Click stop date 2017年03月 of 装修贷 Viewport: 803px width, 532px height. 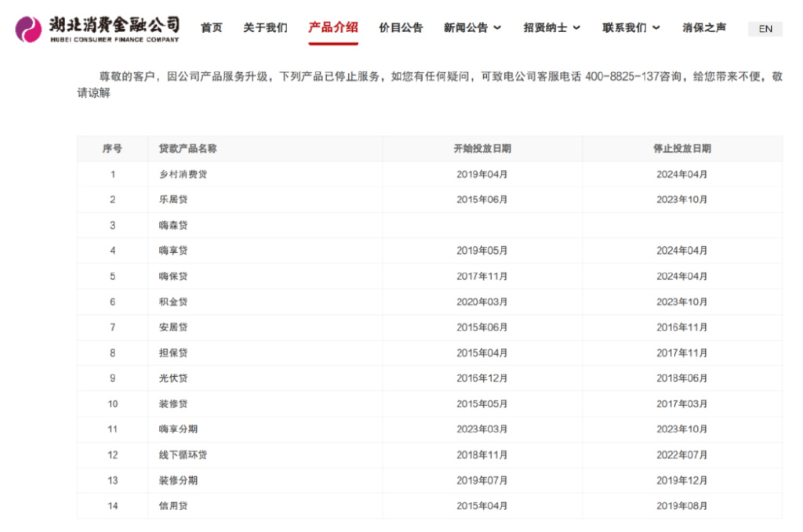[682, 404]
